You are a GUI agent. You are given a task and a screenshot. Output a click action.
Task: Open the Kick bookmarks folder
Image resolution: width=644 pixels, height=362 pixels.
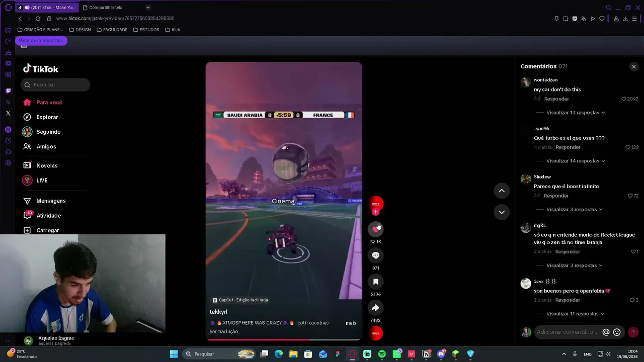(172, 30)
